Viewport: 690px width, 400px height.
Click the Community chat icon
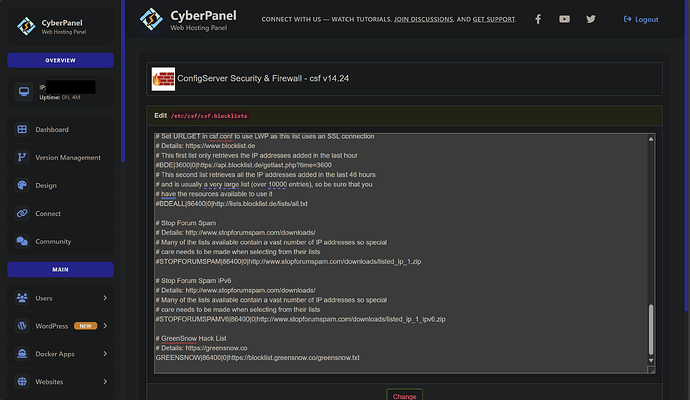[22, 241]
